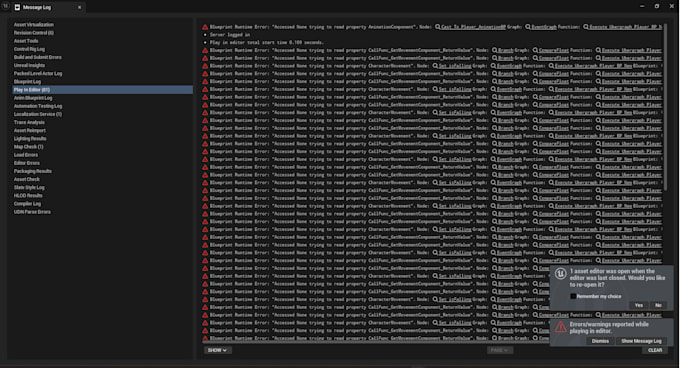Open the Asset Tools log category
The width and height of the screenshot is (680, 368).
pyautogui.click(x=26, y=41)
